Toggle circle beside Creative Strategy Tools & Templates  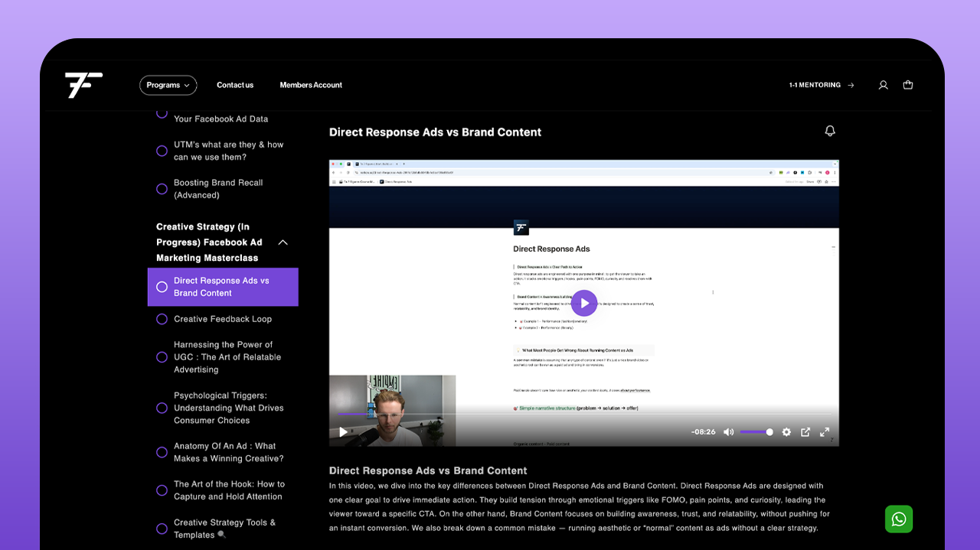click(162, 529)
